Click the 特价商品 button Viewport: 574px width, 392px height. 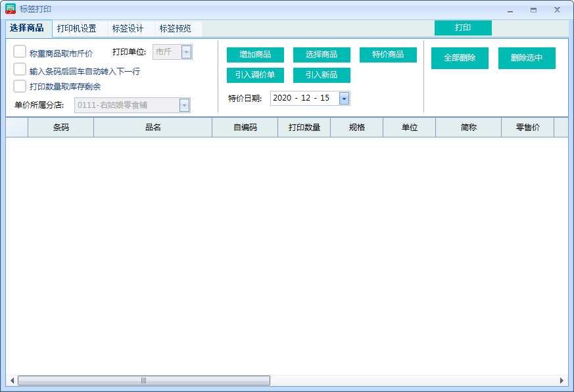click(x=388, y=55)
